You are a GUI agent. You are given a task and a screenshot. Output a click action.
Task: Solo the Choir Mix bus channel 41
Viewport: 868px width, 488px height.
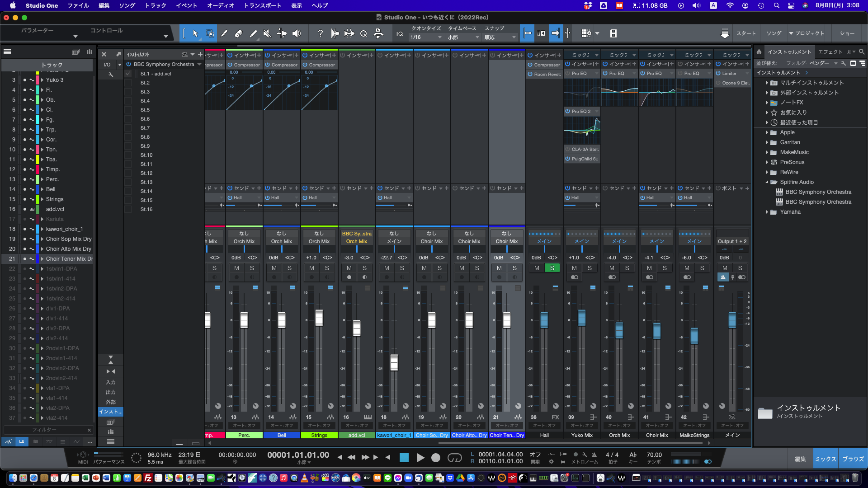point(665,268)
